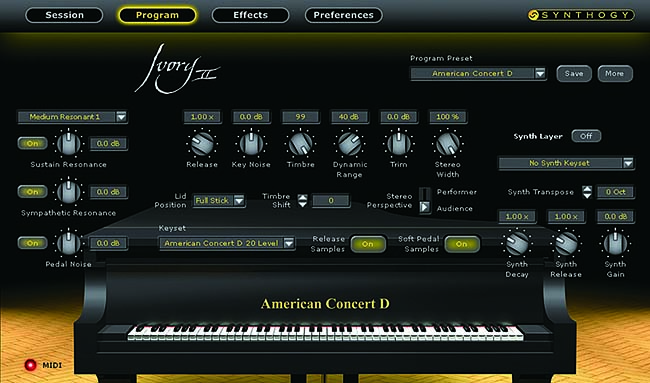The height and width of the screenshot is (383, 650).
Task: Toggle Sympathetic Resonance On switch
Action: coord(32,192)
